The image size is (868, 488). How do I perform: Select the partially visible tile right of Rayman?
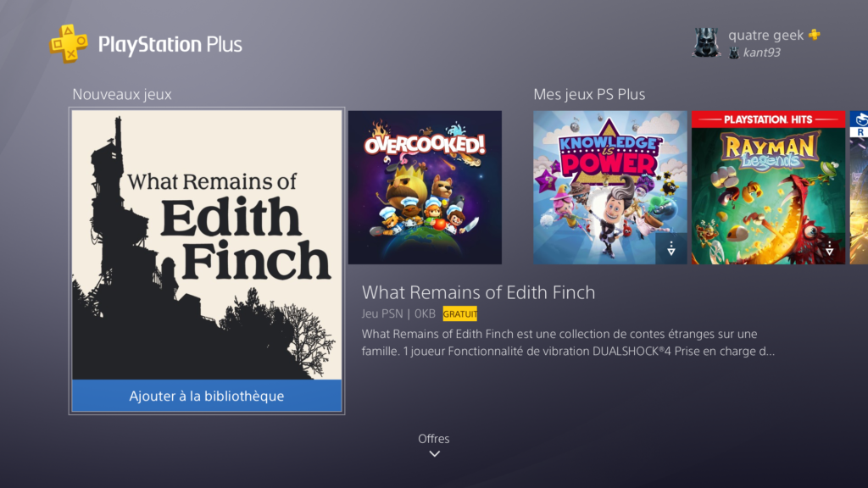coord(859,187)
